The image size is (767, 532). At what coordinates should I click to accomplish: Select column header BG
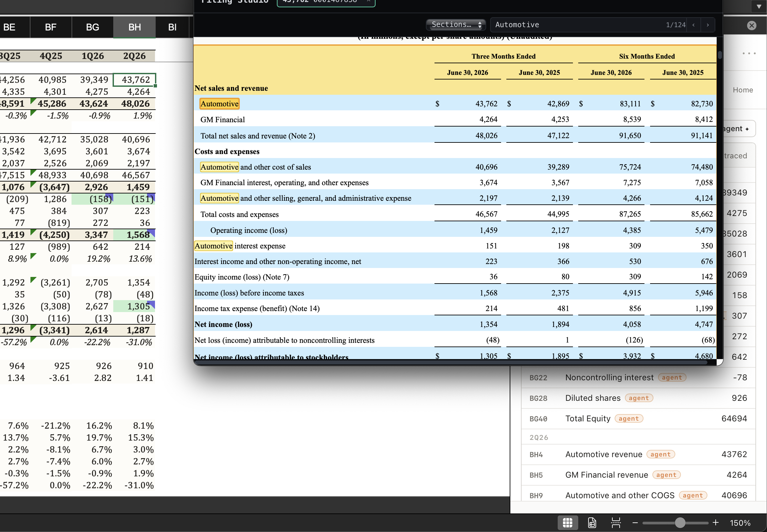(92, 27)
